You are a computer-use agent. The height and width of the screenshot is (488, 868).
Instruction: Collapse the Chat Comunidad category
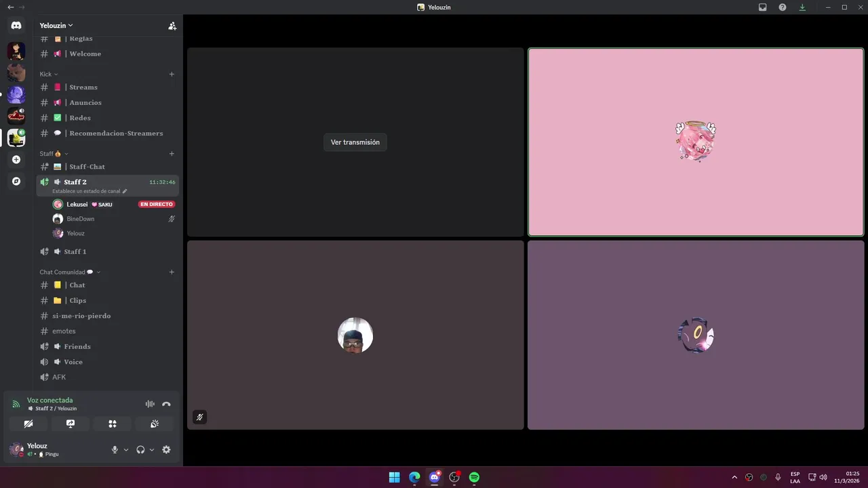click(70, 272)
